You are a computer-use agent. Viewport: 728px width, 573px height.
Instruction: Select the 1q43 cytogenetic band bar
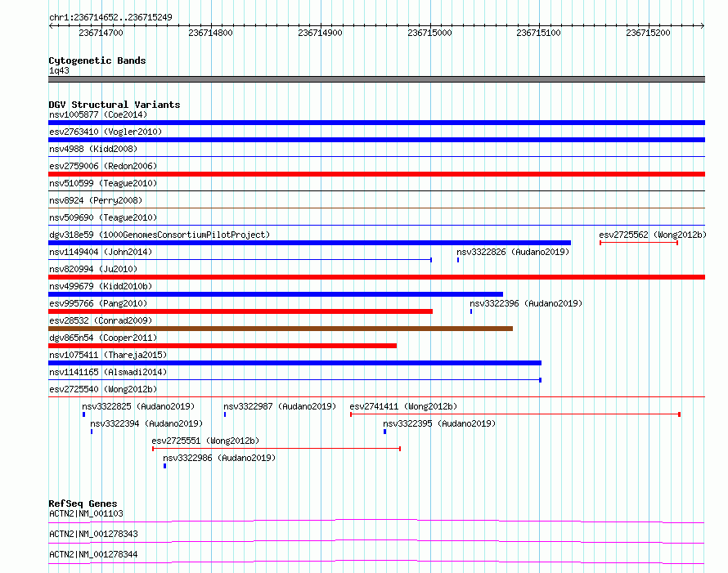tap(376, 79)
